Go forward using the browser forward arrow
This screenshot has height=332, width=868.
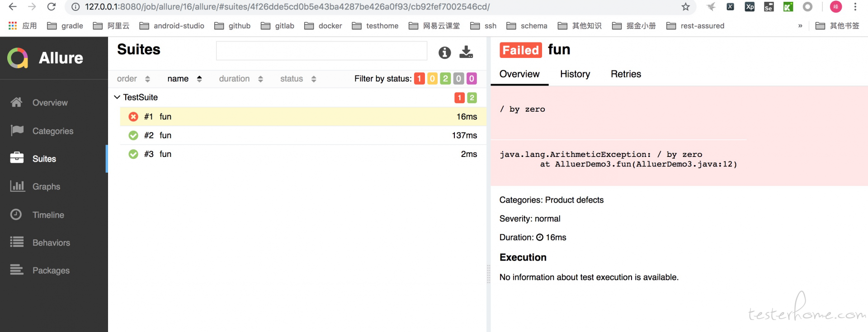click(x=32, y=7)
